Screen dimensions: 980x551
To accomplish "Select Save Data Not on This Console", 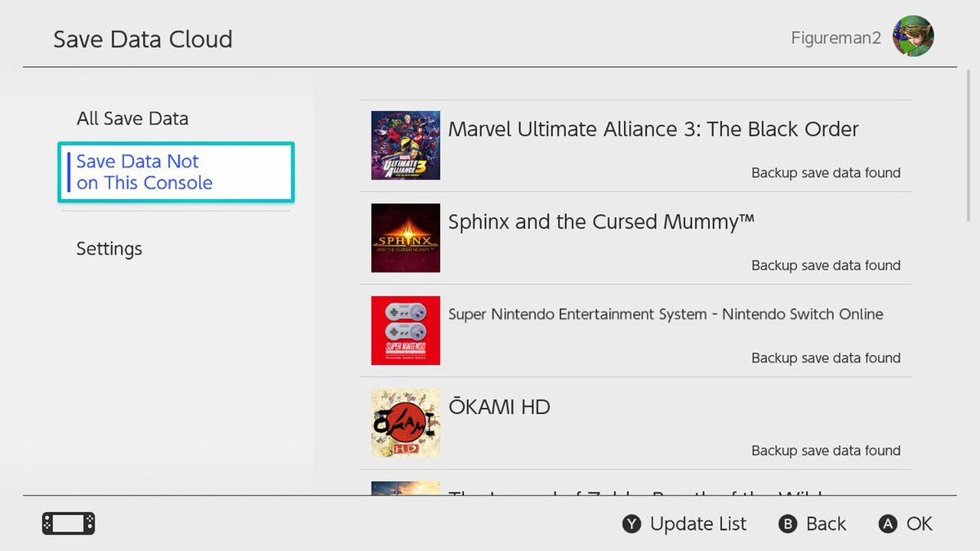I will [176, 172].
